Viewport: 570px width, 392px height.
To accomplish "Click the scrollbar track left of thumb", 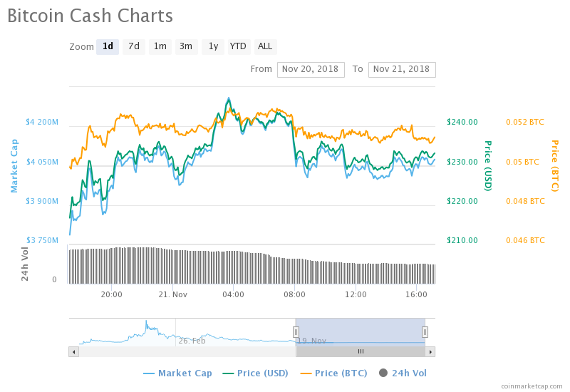I will 187,351.
